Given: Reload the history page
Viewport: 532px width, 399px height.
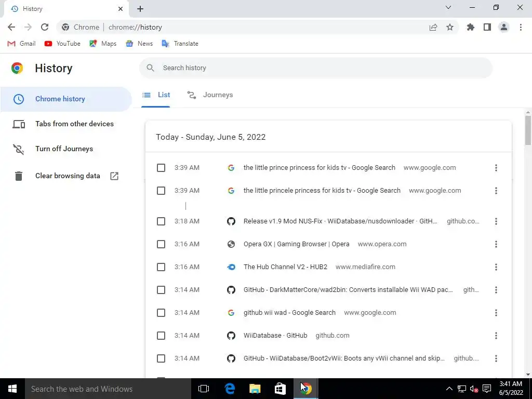Looking at the screenshot, I should [x=45, y=27].
